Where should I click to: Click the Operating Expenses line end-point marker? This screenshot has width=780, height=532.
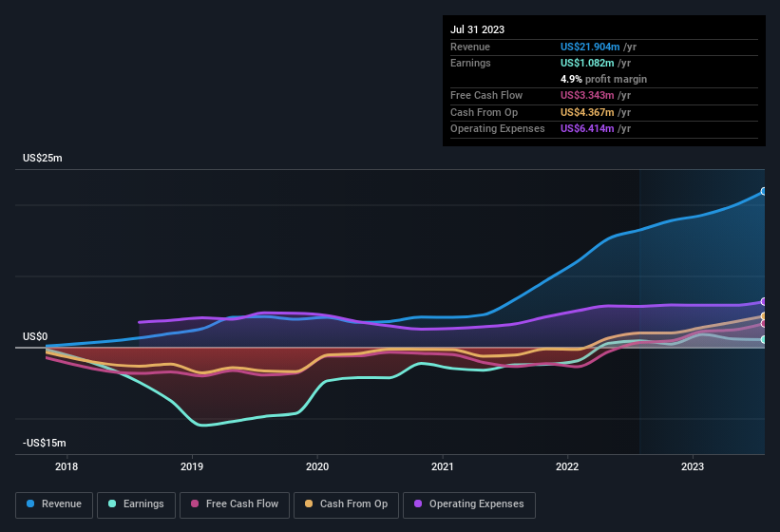pyautogui.click(x=764, y=302)
